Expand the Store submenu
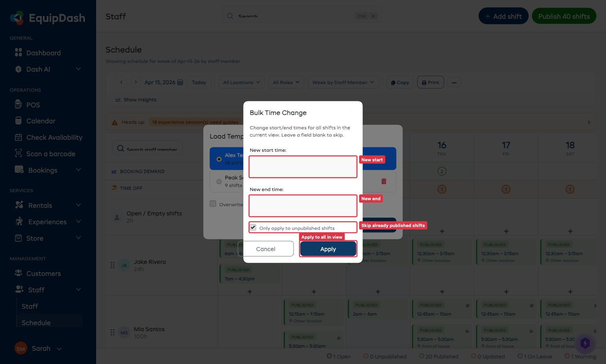This screenshot has width=606, height=364. click(x=79, y=238)
